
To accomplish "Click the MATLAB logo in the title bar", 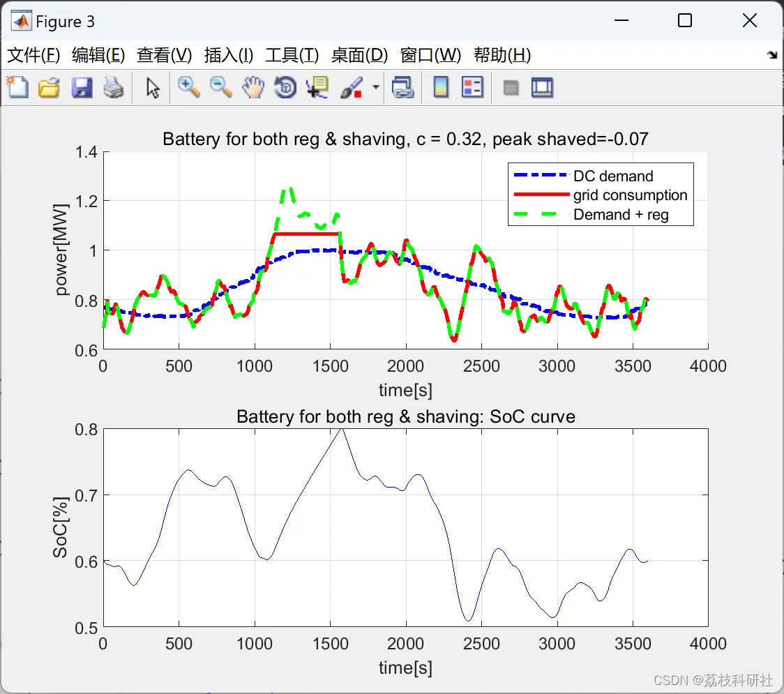I will (x=22, y=21).
